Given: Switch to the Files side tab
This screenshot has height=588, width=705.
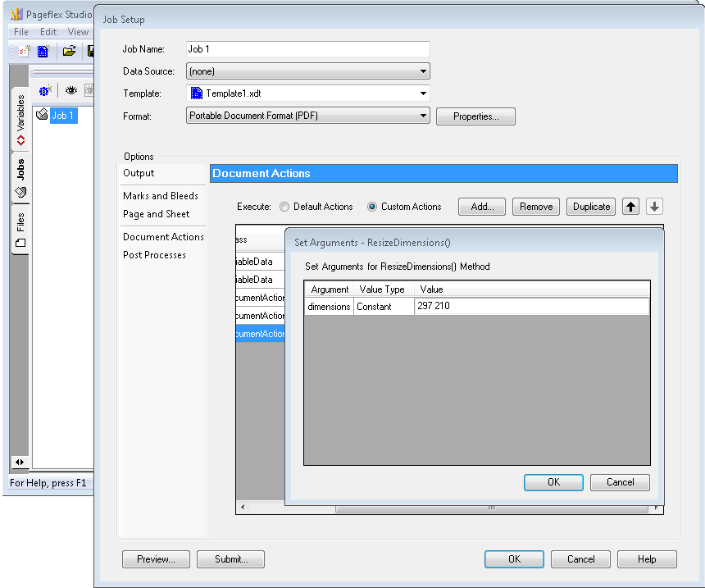Looking at the screenshot, I should pyautogui.click(x=20, y=230).
